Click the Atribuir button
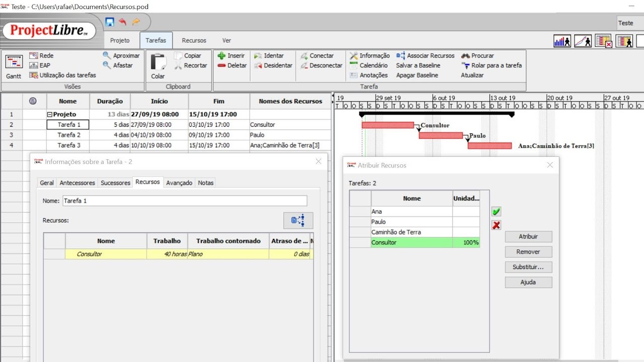 click(528, 237)
